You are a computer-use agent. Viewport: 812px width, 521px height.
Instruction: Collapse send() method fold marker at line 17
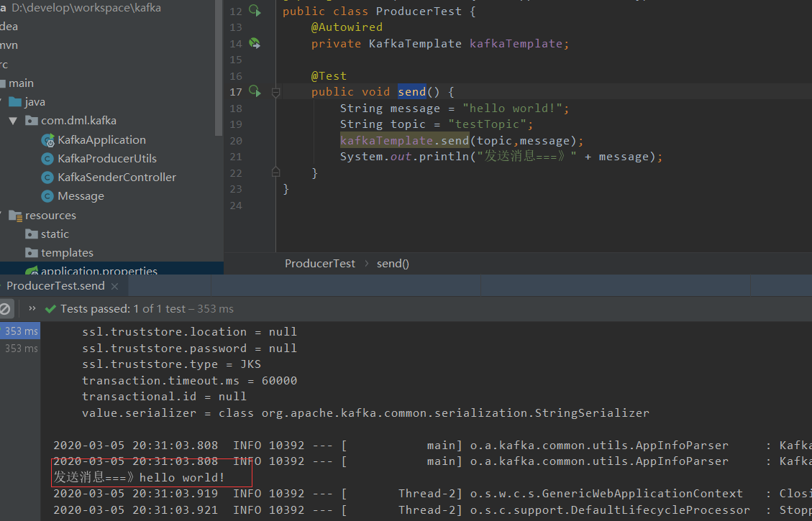275,93
